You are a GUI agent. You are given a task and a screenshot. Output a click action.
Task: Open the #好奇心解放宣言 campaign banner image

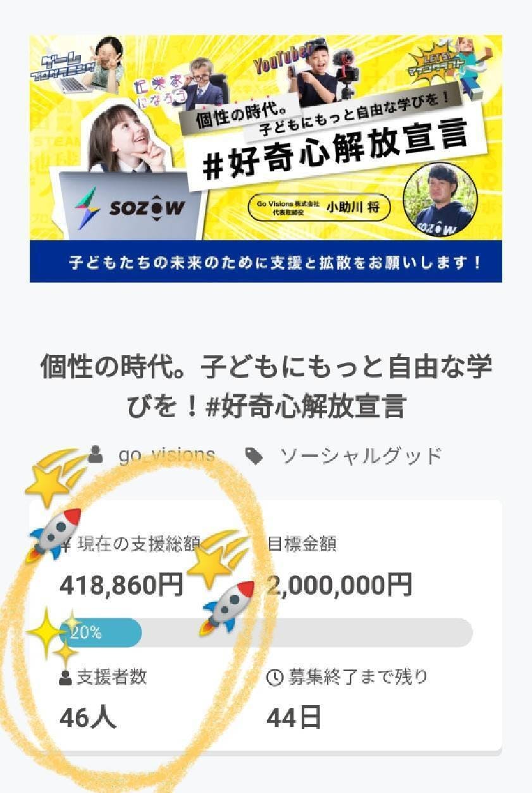point(266,158)
